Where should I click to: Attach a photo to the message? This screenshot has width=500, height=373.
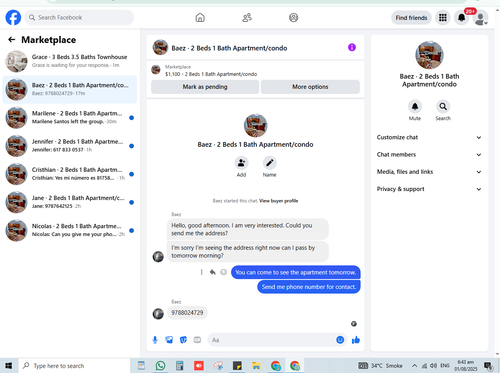[169, 340]
